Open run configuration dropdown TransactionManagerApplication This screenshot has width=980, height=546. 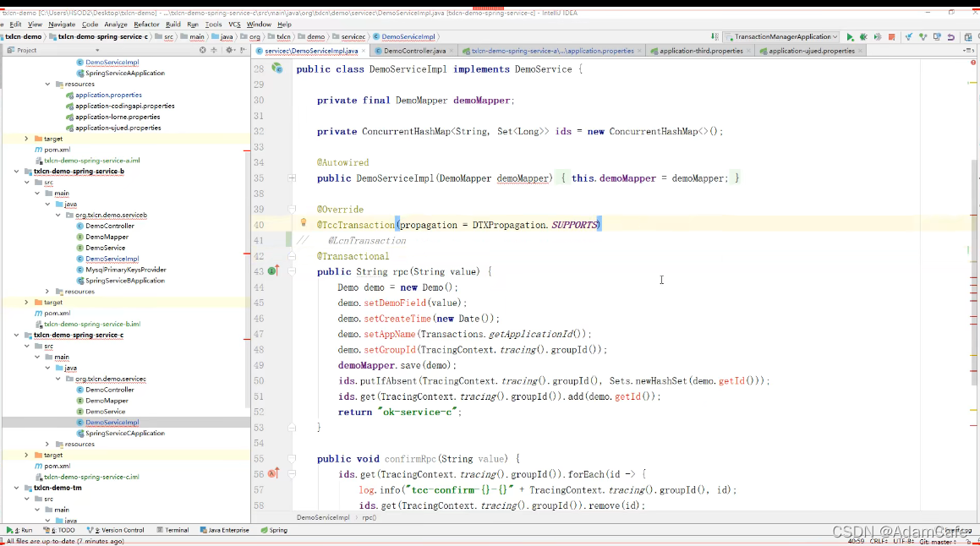tap(781, 37)
